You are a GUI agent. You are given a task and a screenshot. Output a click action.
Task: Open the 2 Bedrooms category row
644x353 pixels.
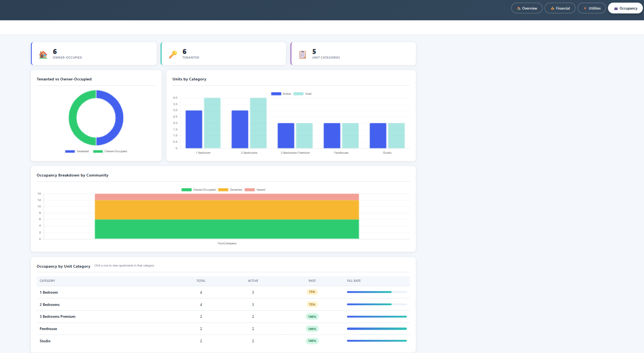coord(223,304)
